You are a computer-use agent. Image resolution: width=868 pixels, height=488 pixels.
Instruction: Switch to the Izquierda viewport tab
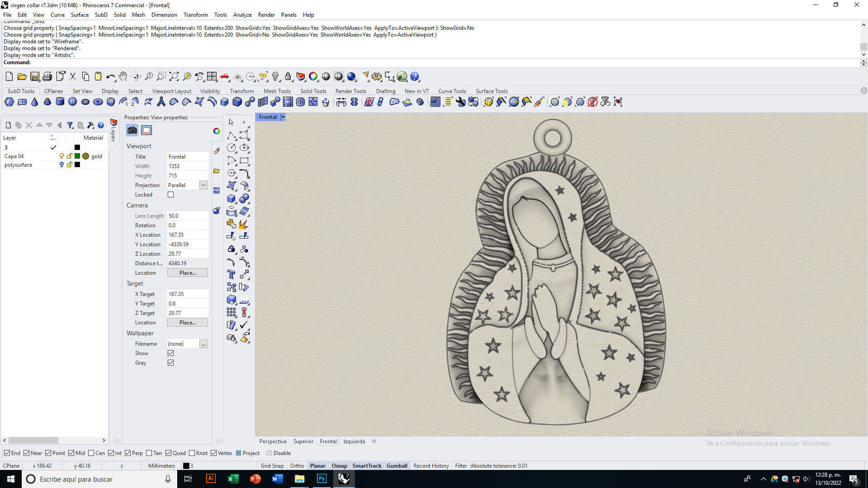tap(354, 441)
